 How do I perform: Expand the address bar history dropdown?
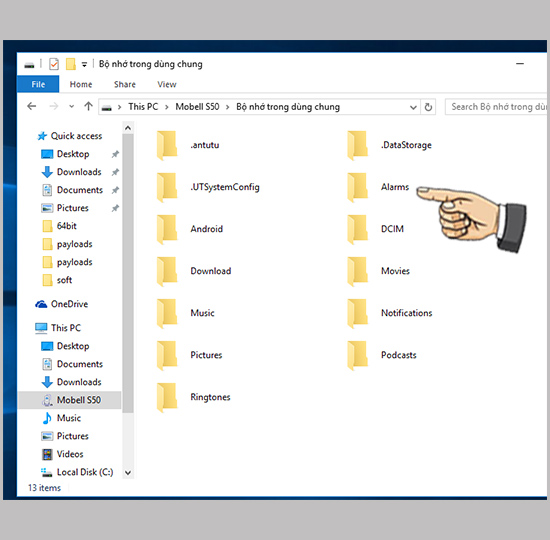coord(413,107)
